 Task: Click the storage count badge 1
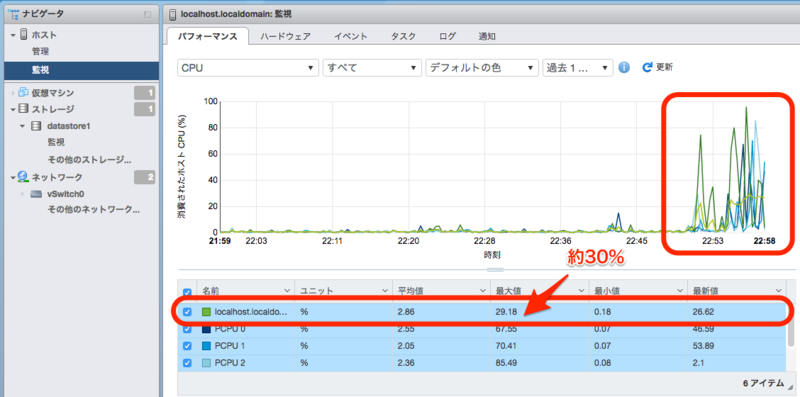[144, 109]
